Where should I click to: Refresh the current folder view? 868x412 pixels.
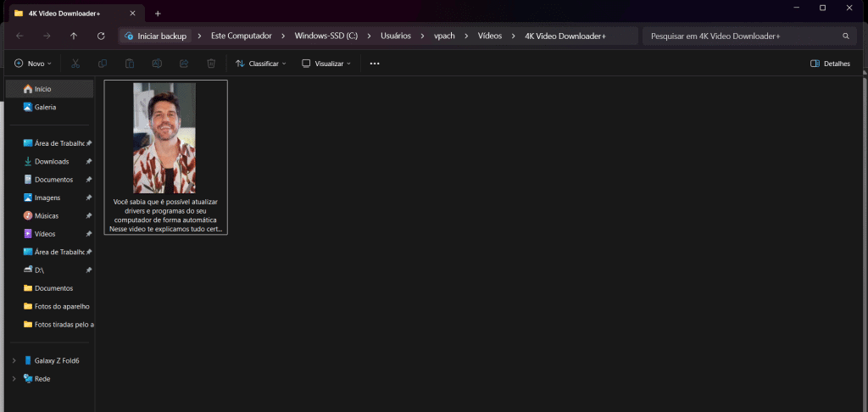[x=101, y=36]
